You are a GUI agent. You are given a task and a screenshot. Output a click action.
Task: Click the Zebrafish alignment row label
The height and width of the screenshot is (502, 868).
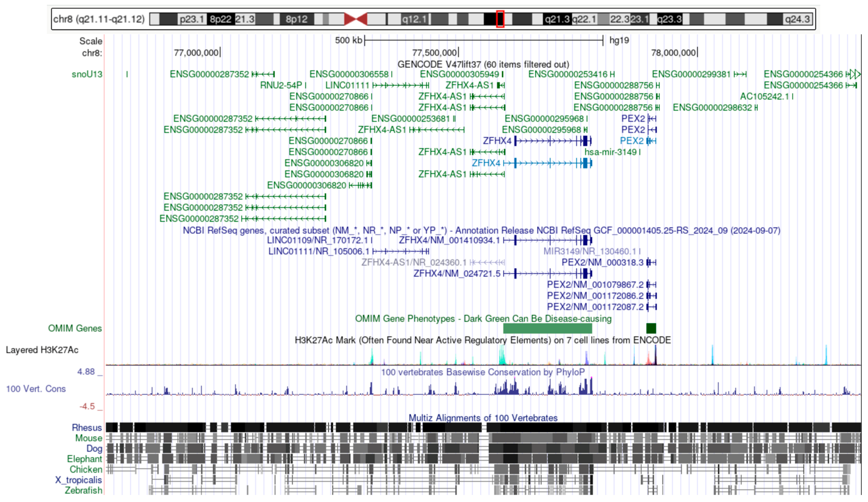(x=83, y=490)
